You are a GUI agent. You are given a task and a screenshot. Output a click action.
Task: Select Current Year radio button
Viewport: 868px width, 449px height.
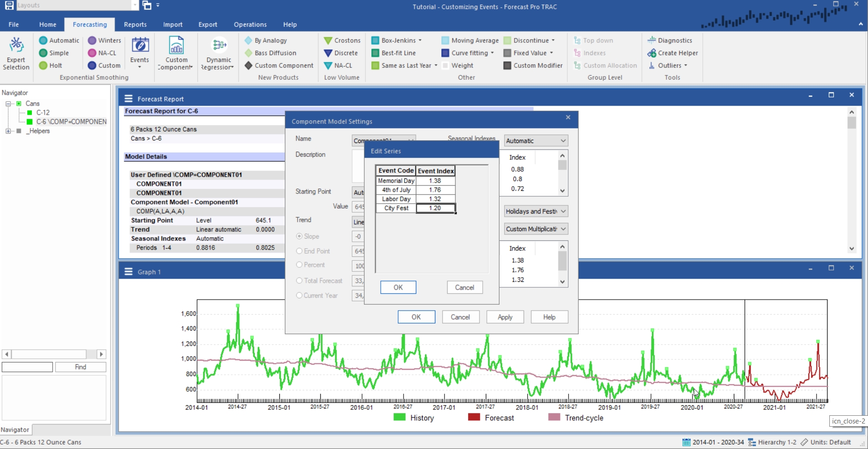click(299, 295)
